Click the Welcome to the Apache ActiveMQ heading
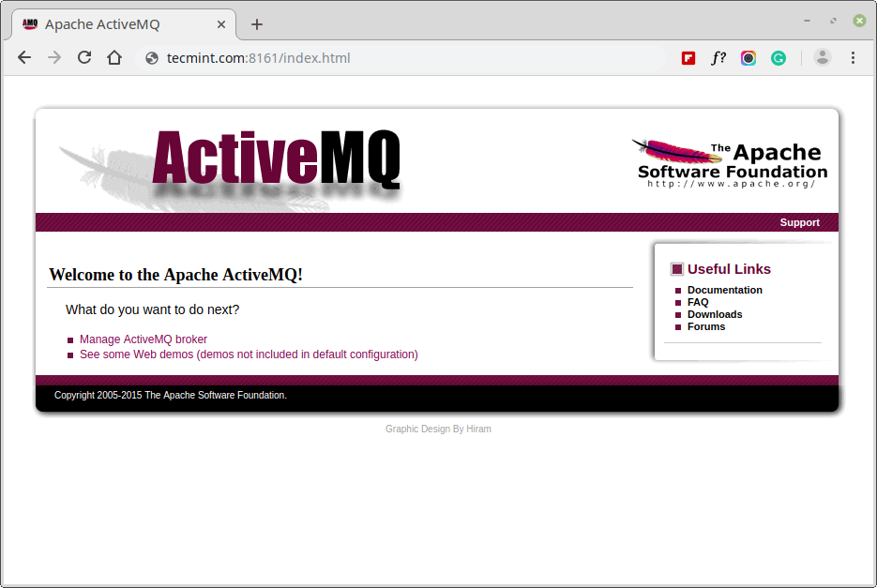The width and height of the screenshot is (877, 588). pos(175,275)
